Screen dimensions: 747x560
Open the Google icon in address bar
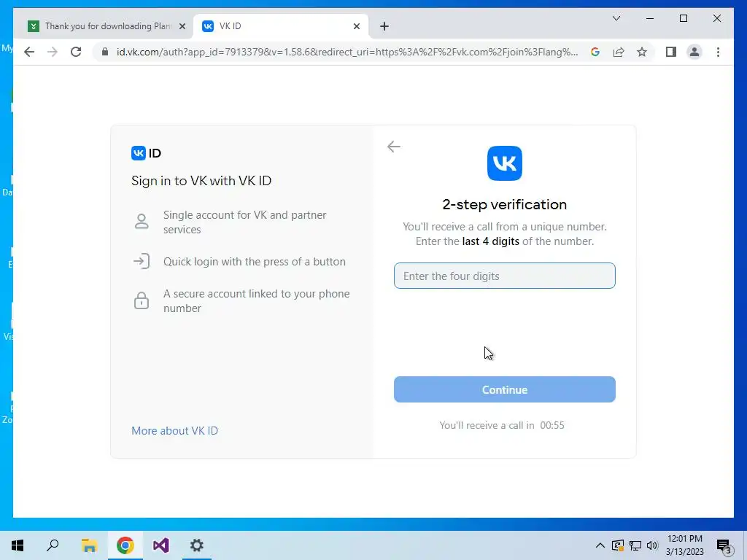[595, 52]
